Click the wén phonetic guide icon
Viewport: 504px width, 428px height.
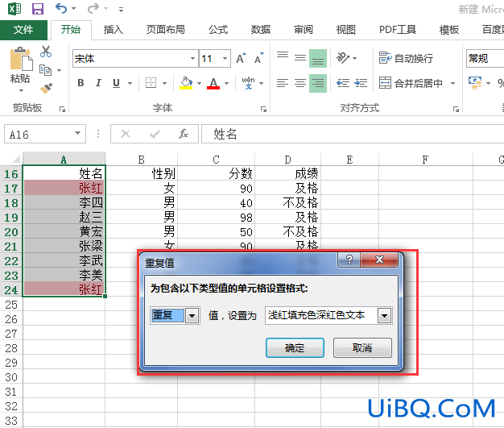pyautogui.click(x=248, y=83)
